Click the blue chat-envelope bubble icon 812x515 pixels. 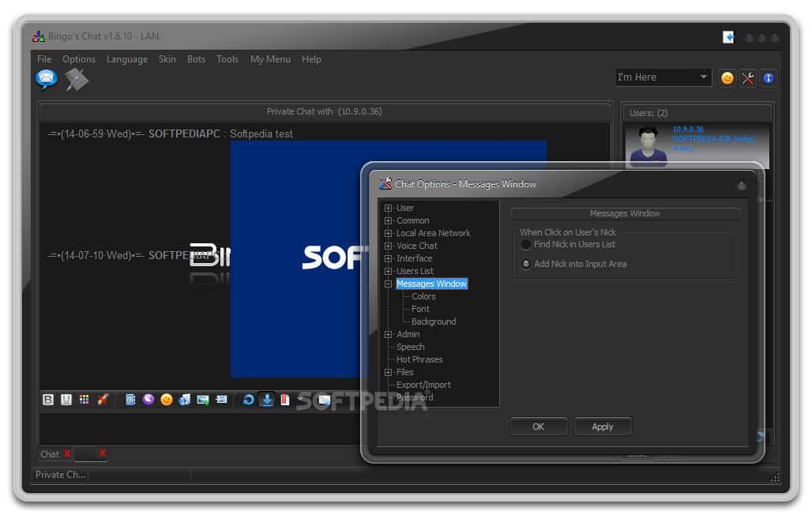(x=46, y=79)
